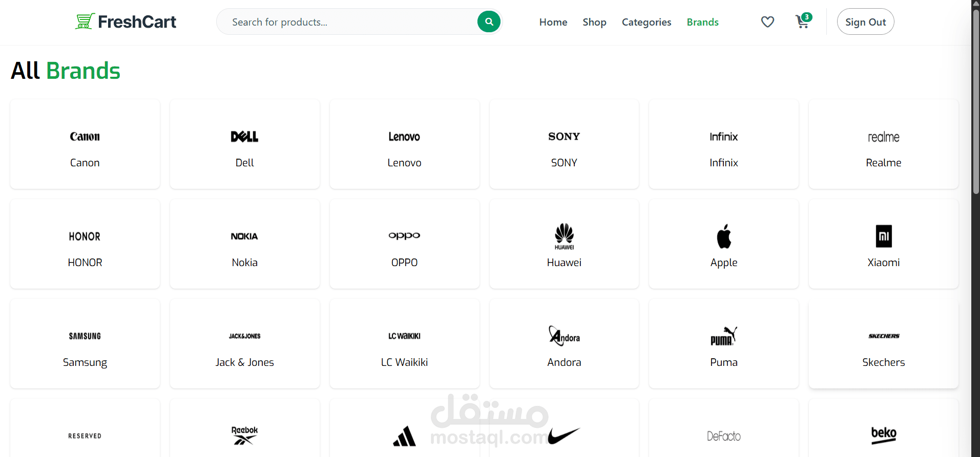Select the Canon brand logo
980x457 pixels.
85,137
